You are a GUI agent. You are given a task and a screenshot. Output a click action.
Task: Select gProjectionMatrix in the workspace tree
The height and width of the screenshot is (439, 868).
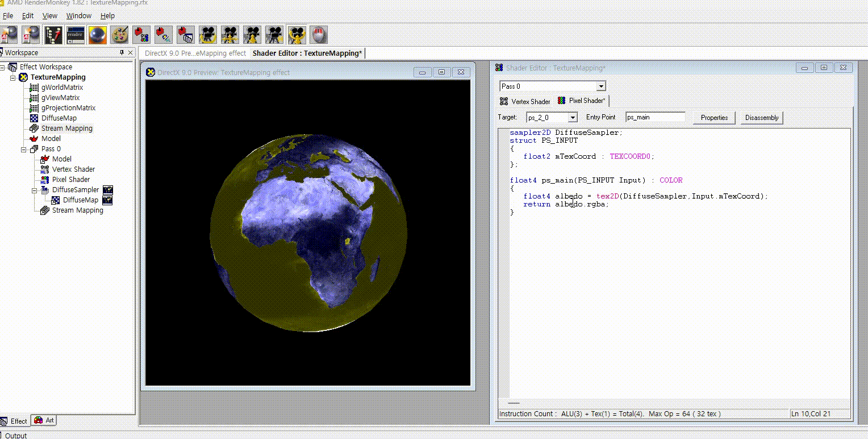pos(68,108)
